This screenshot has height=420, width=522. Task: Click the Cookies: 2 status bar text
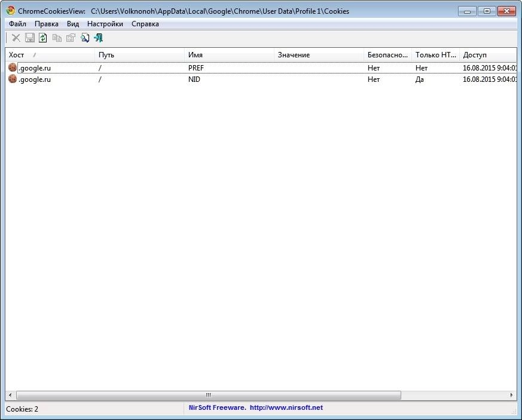click(22, 409)
